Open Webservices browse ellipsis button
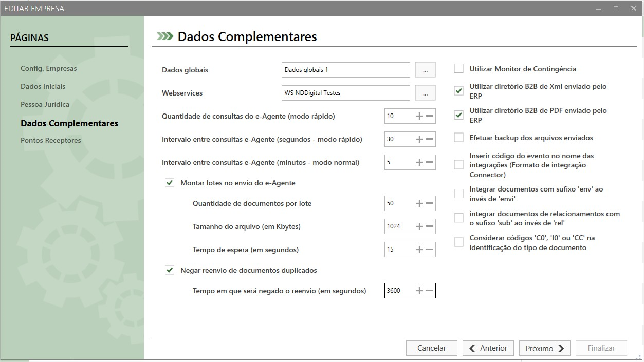Viewport: 644px width, 362px height. click(x=425, y=93)
